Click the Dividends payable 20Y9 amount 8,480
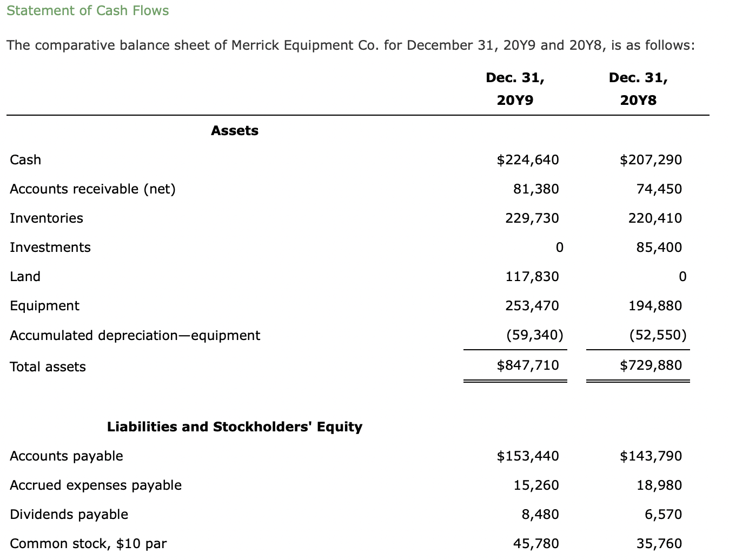Image resolution: width=729 pixels, height=560 pixels. 540,514
